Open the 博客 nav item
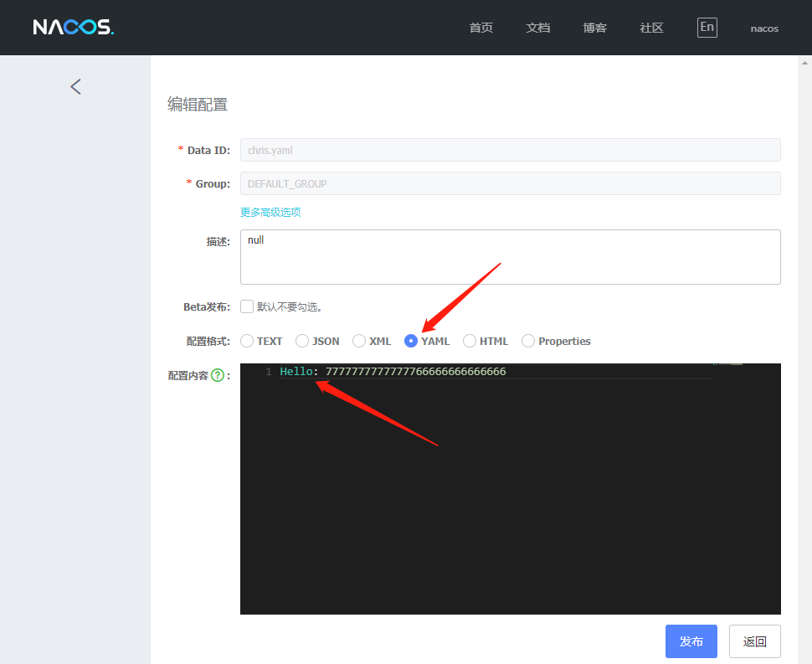Screen dimensions: 812x664 click(x=594, y=28)
